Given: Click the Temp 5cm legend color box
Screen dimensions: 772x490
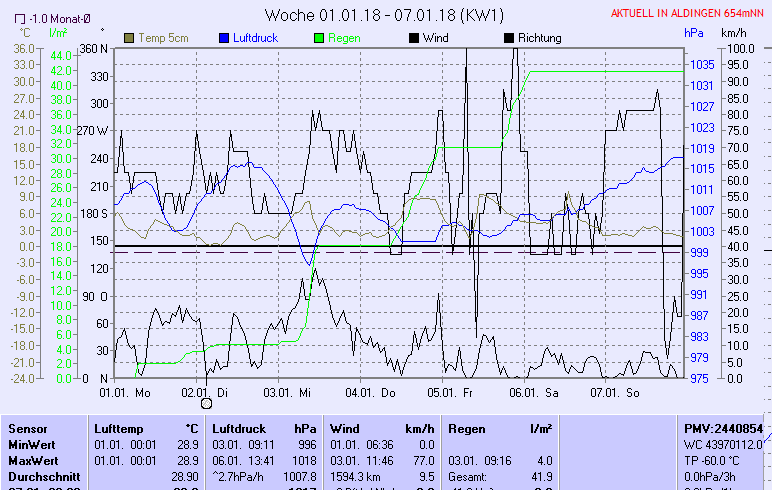Looking at the screenshot, I should [x=129, y=38].
